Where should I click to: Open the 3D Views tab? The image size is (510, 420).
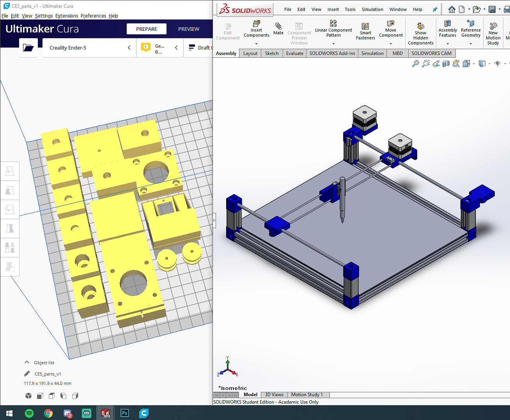point(274,395)
